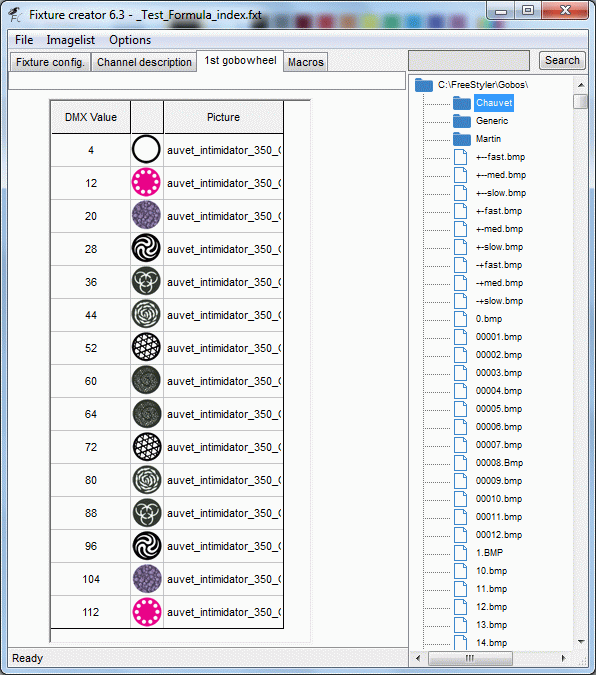This screenshot has width=596, height=675.
Task: Open the Imagelist menu
Action: tap(71, 40)
